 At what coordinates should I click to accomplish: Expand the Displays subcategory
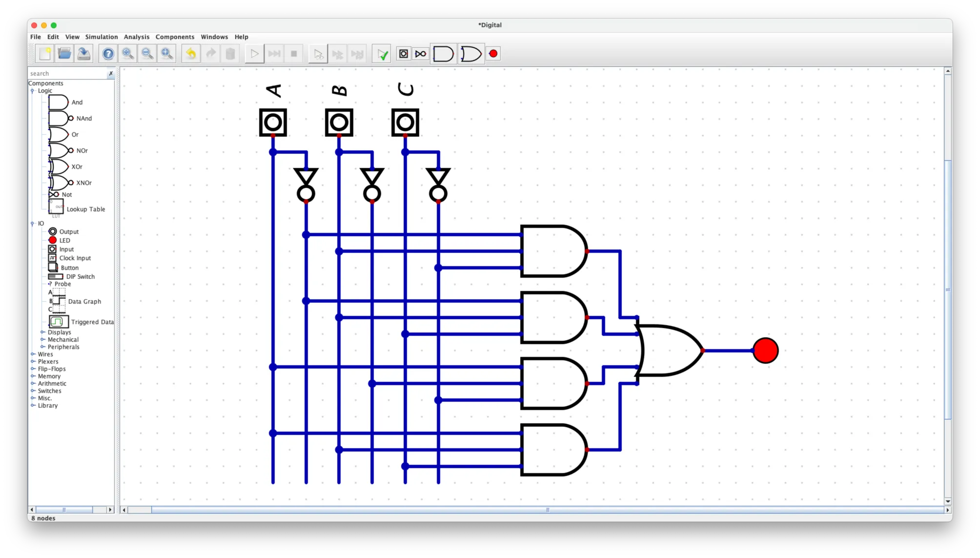click(x=43, y=332)
